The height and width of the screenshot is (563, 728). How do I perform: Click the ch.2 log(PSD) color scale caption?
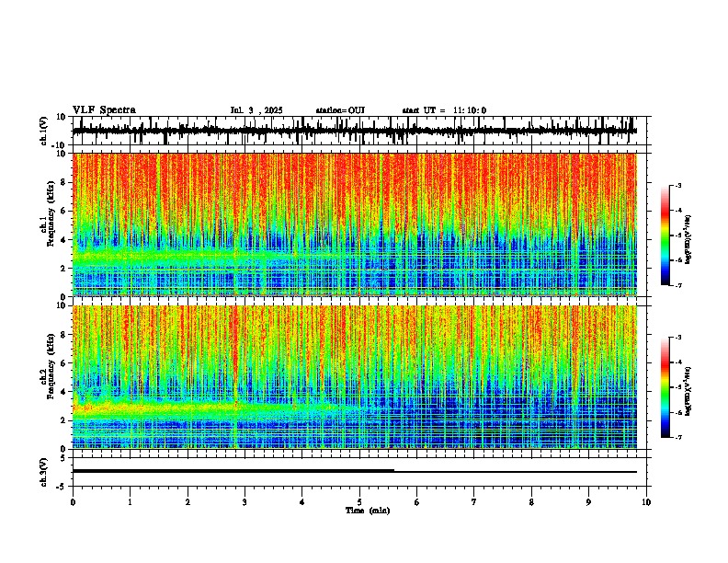coord(688,391)
